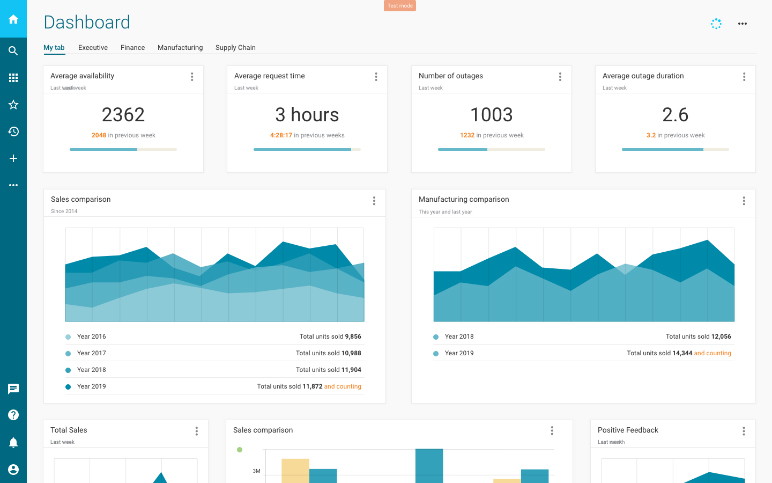Viewport: 772px width, 483px height.
Task: Open search from the sidebar magnifier icon
Action: click(x=13, y=51)
